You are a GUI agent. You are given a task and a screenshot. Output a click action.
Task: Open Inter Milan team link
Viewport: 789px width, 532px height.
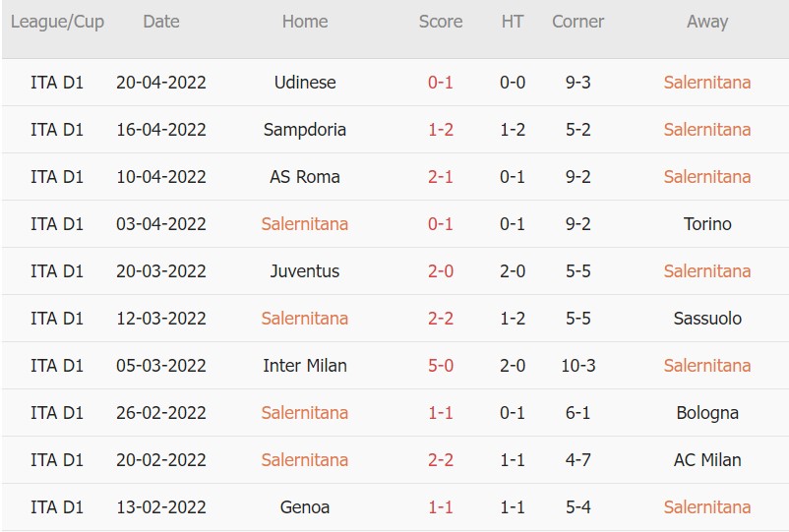click(x=305, y=366)
